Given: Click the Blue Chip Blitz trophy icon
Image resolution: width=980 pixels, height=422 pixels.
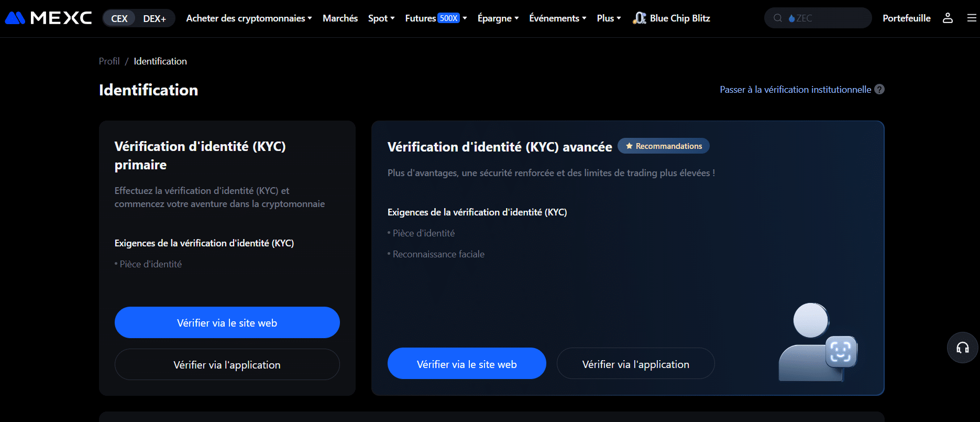Looking at the screenshot, I should point(639,18).
